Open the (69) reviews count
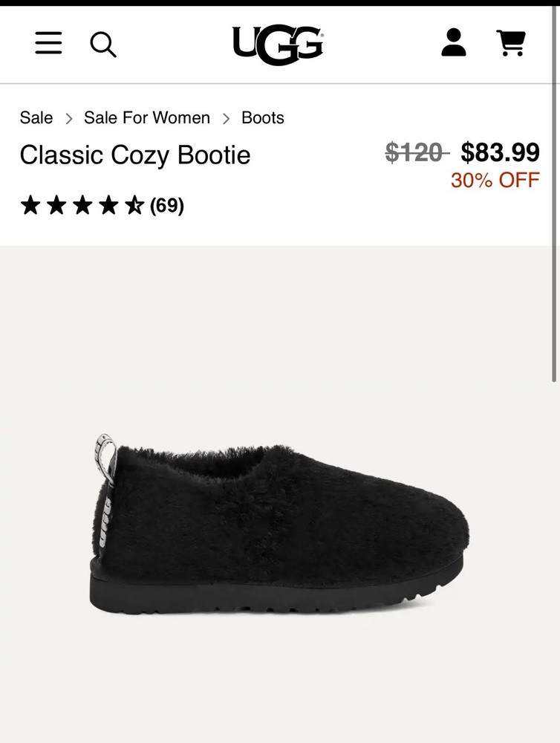The image size is (560, 743). [167, 205]
